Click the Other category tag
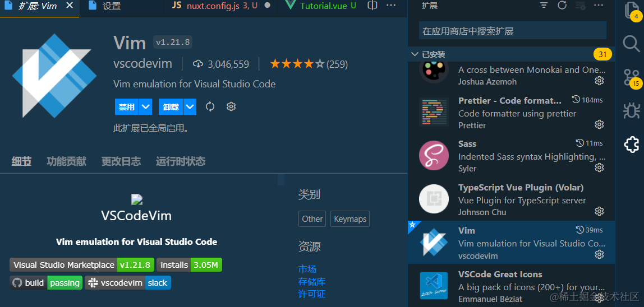This screenshot has height=307, width=644. (x=312, y=218)
